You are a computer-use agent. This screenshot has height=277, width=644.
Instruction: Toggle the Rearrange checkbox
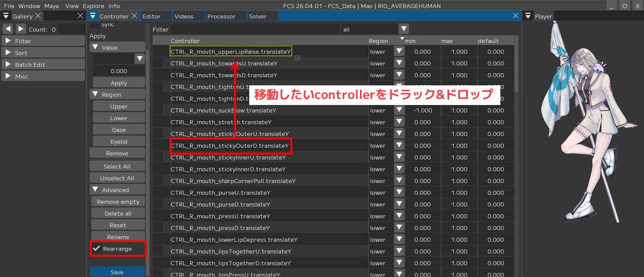point(96,249)
